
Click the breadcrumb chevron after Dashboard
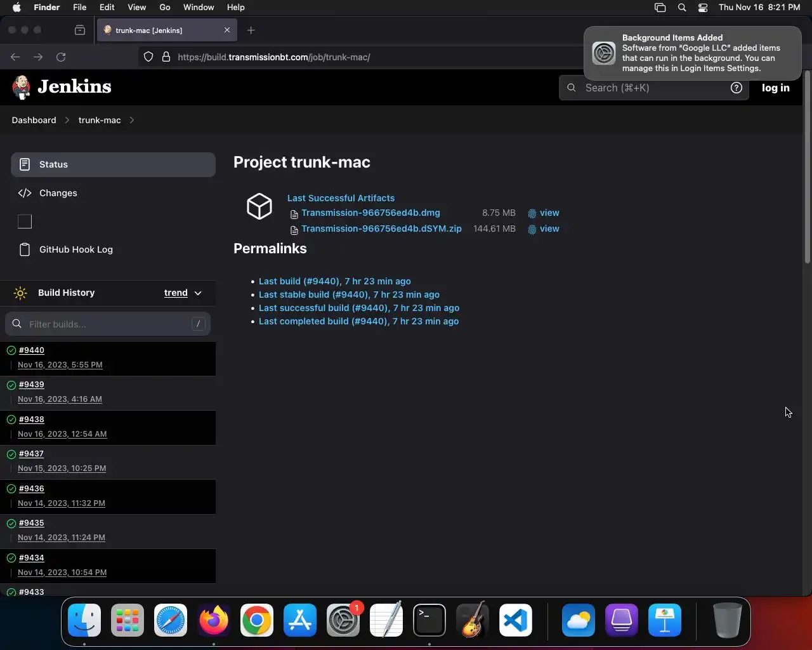(67, 120)
